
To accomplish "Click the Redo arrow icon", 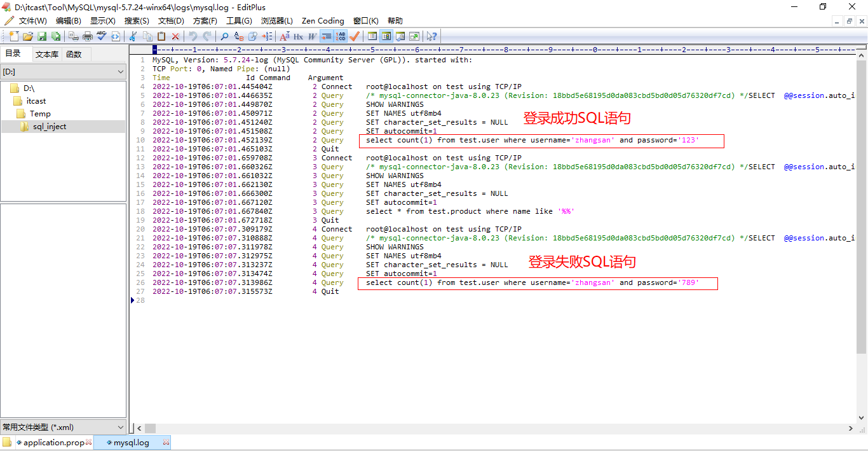I will [207, 36].
